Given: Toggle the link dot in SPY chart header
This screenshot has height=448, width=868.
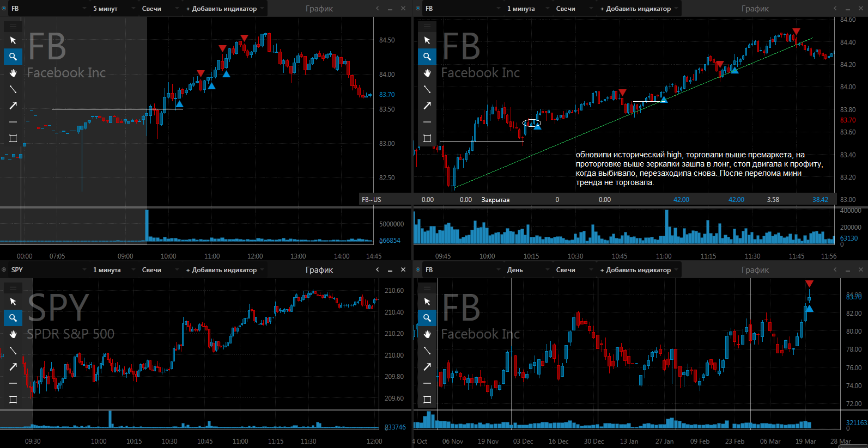Looking at the screenshot, I should (x=4, y=269).
